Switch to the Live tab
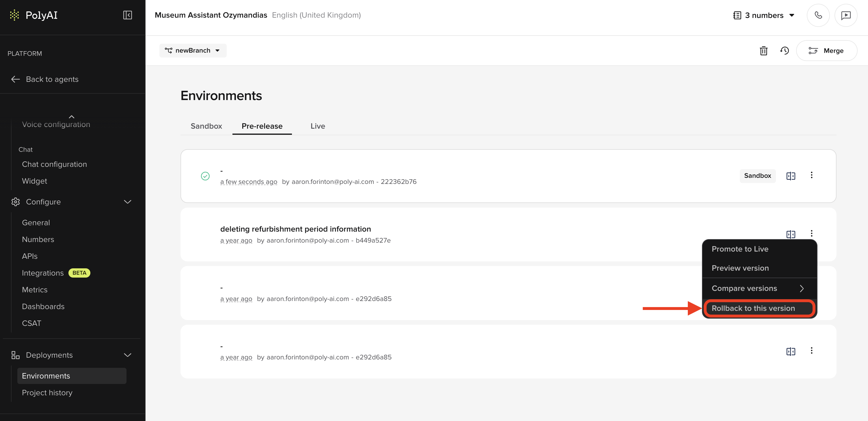The width and height of the screenshot is (868, 421). pyautogui.click(x=317, y=126)
